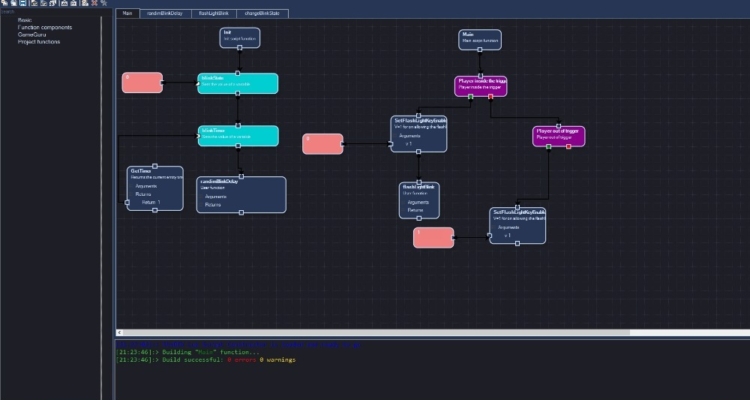Select the cyan blinkState variable node

click(238, 83)
